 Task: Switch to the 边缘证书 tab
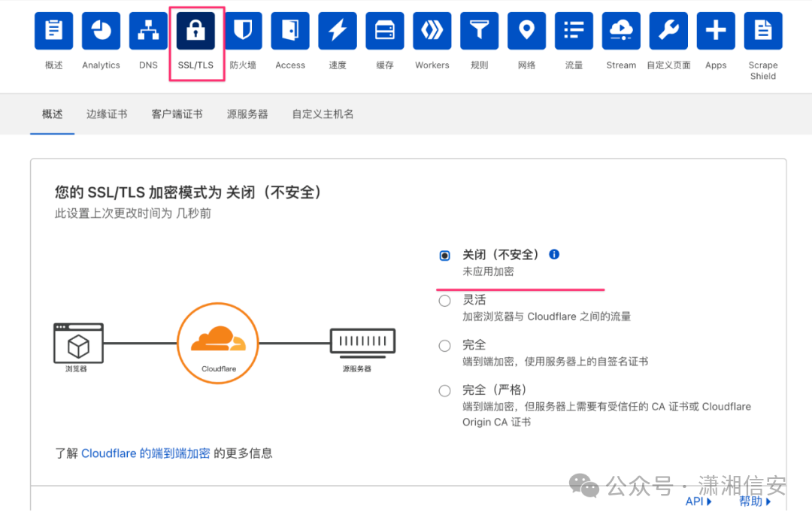107,114
